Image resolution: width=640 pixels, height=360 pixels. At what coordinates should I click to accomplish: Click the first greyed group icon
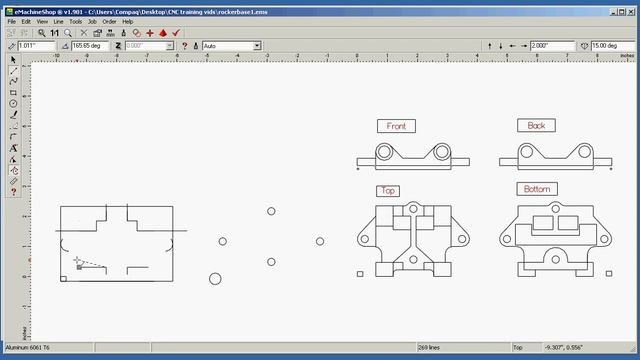point(11,33)
